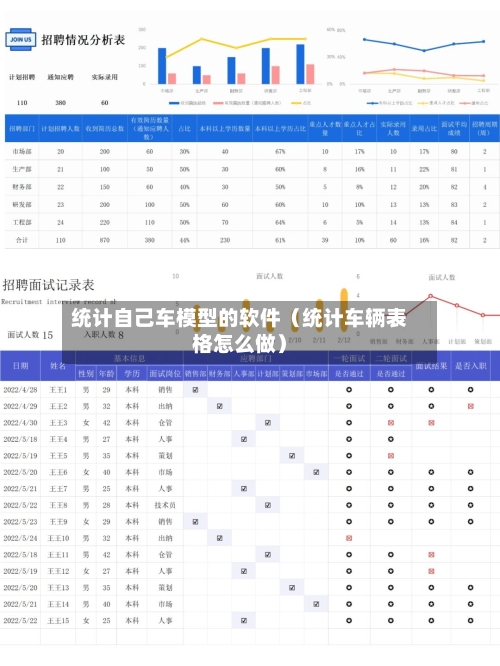Toggle 策划部 checkbox in 王王5 row

[292, 456]
